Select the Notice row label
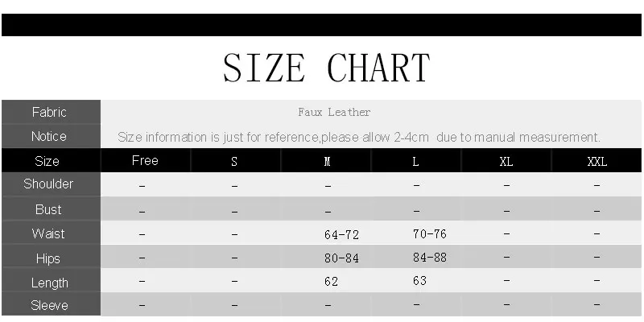The image size is (644, 322). 49,136
